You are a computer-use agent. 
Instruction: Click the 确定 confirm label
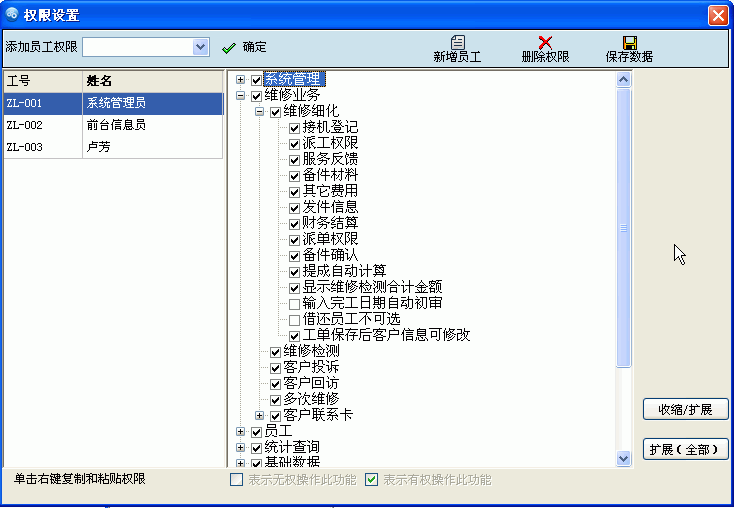click(254, 47)
